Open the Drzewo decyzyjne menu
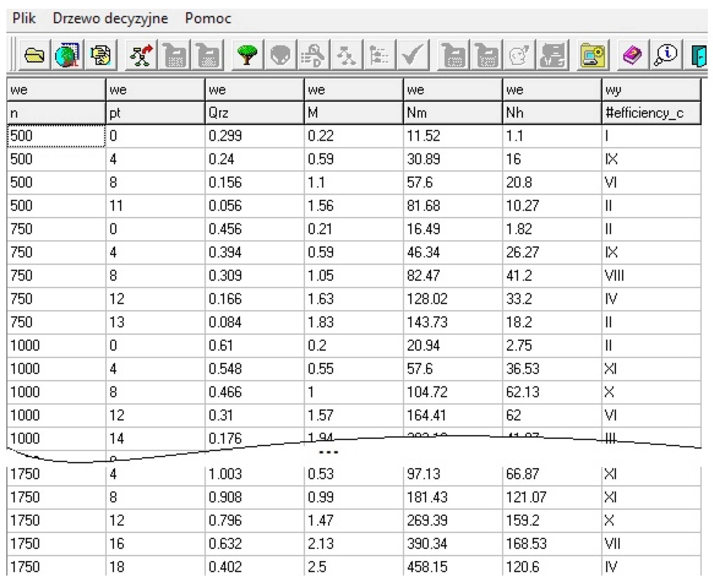 (x=110, y=18)
